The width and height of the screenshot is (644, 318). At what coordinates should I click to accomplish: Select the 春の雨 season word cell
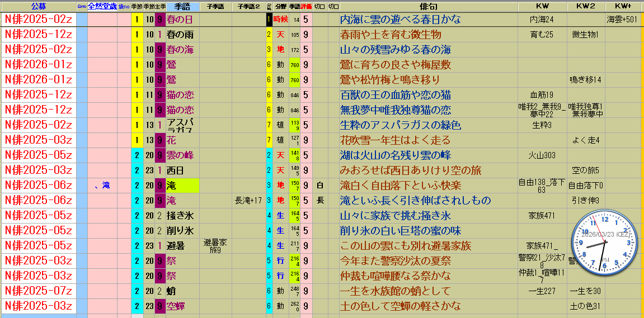tap(182, 35)
